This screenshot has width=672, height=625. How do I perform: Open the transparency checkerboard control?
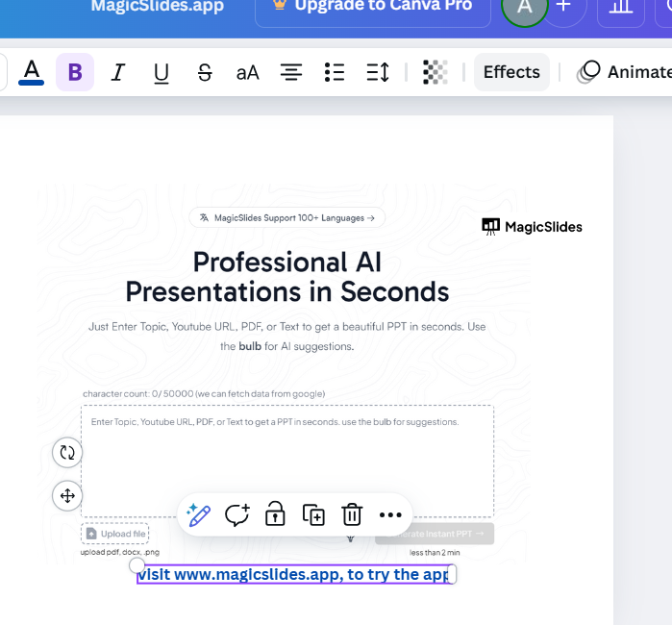click(x=435, y=72)
